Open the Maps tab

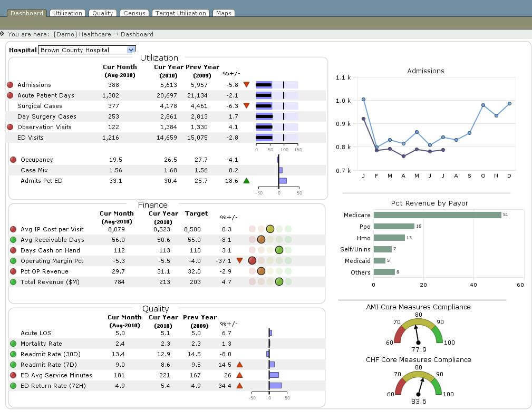224,13
